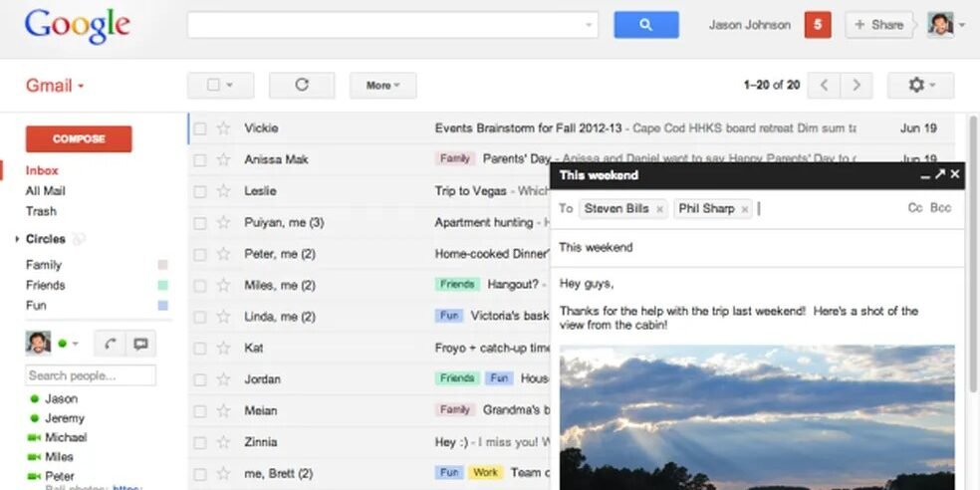This screenshot has height=490, width=980.
Task: Open the All Mail folder
Action: [46, 191]
